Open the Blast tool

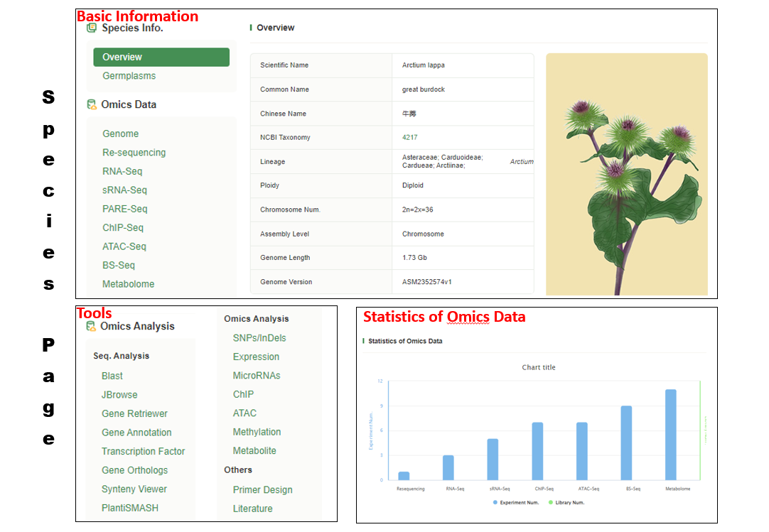[112, 376]
